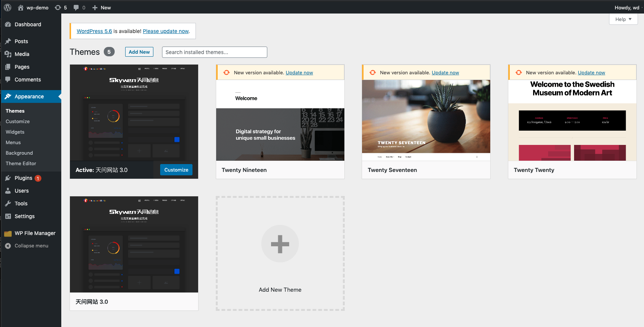This screenshot has width=644, height=327.
Task: Open the Background submenu item
Action: 19,153
